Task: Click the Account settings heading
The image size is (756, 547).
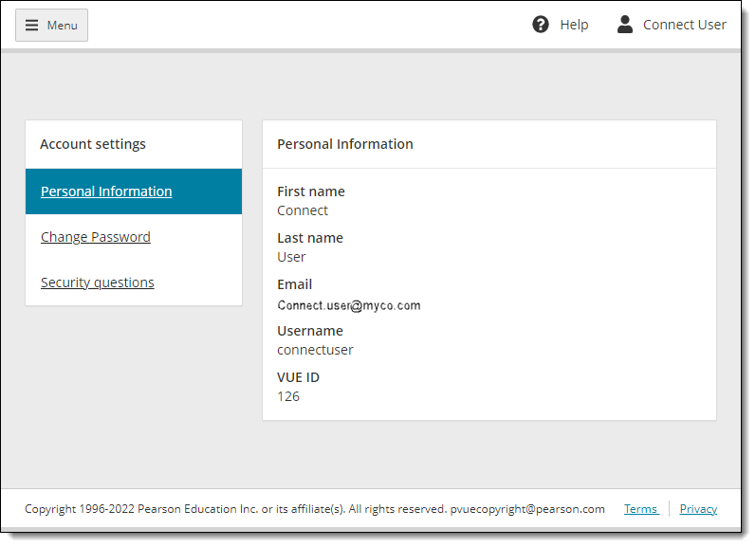Action: pos(93,144)
